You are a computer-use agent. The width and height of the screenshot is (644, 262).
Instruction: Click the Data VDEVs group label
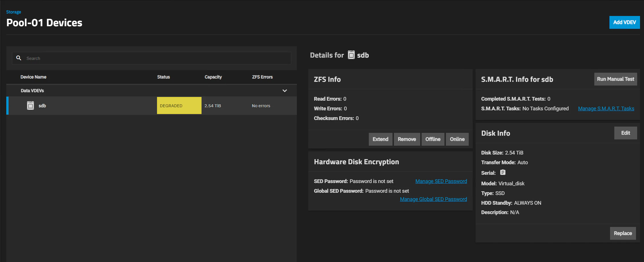pyautogui.click(x=32, y=91)
